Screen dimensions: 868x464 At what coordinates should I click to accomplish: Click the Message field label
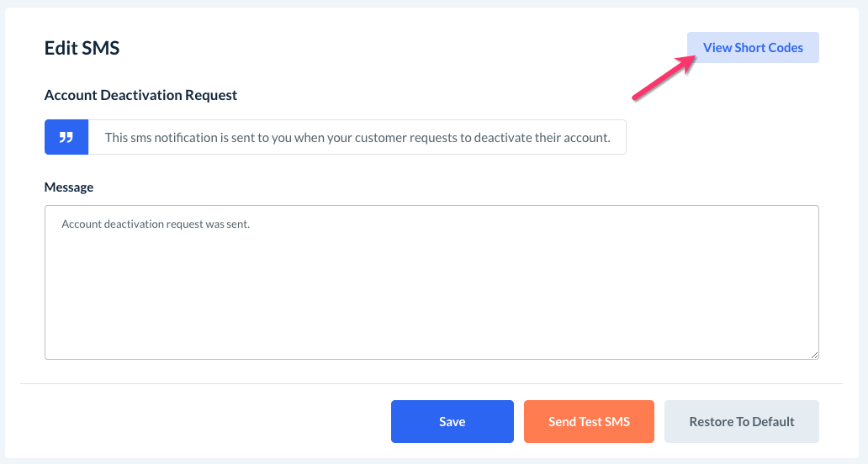coord(69,187)
